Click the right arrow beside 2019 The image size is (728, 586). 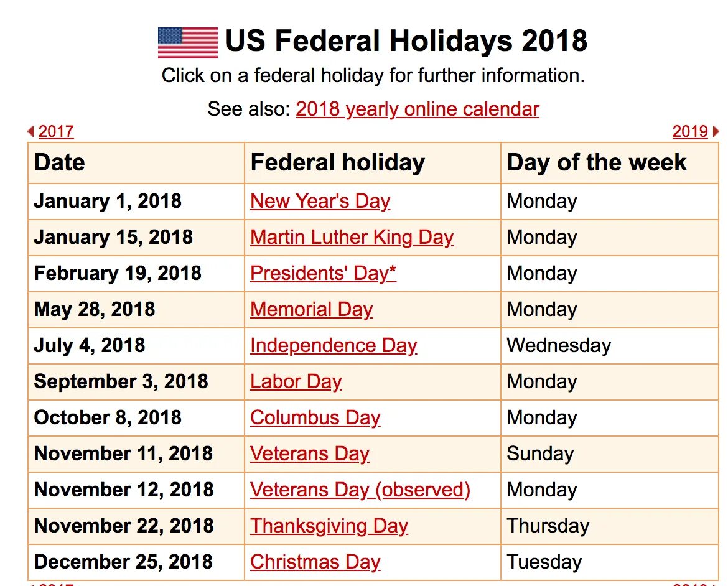pyautogui.click(x=716, y=131)
